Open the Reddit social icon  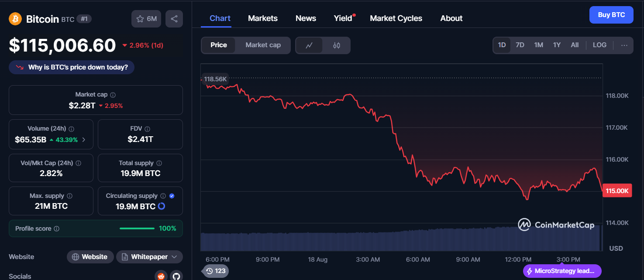click(161, 276)
